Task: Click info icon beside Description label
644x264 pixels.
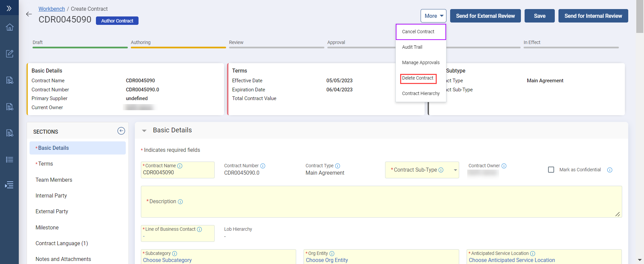Action: pos(180,202)
